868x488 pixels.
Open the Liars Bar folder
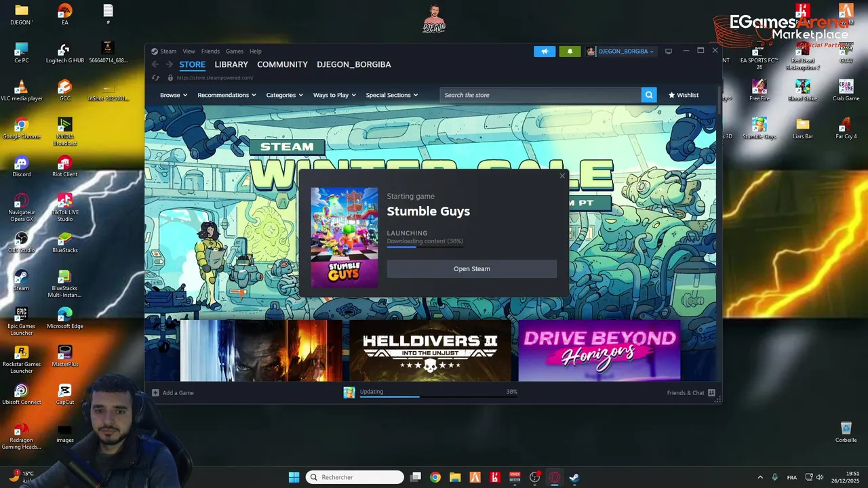pos(803,128)
